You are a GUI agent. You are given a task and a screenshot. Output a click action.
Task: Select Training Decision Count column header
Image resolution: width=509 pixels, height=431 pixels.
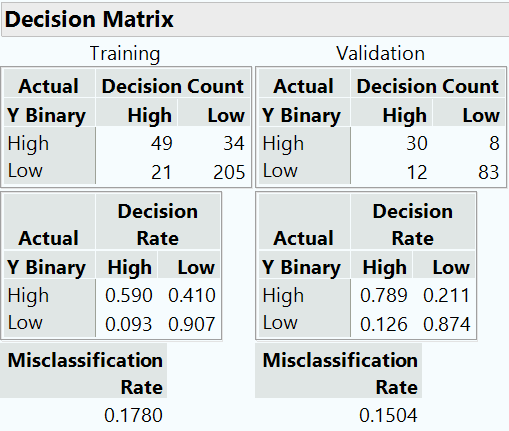click(x=173, y=86)
